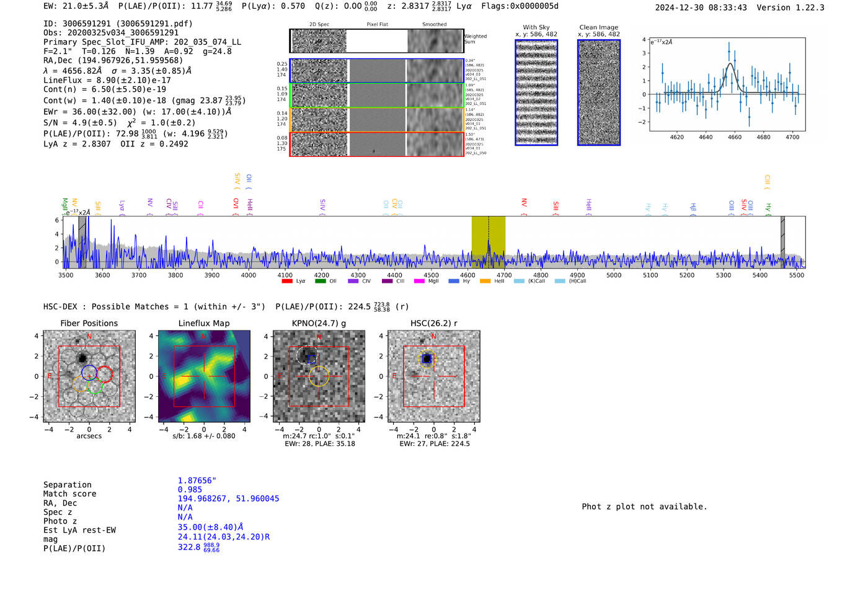Click the red-bordered fiber 2D spectrum row
The width and height of the screenshot is (868, 591).
coord(376,144)
